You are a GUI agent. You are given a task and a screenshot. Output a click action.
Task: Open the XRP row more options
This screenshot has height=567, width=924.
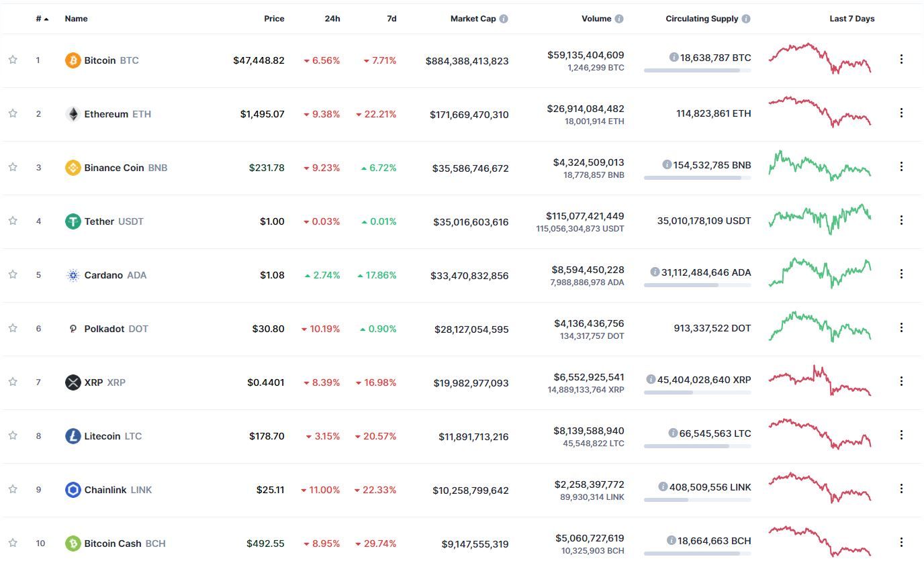[901, 381]
